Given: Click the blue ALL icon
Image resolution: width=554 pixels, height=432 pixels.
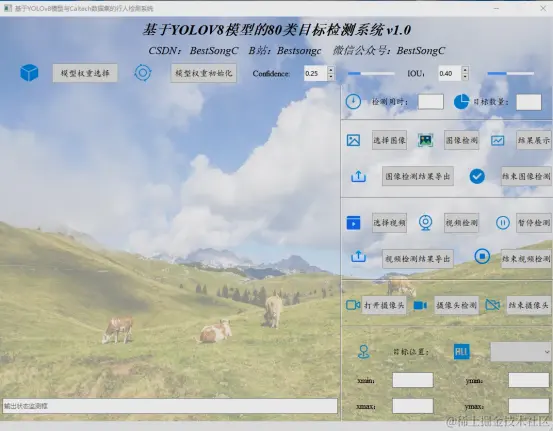Looking at the screenshot, I should pyautogui.click(x=462, y=351).
